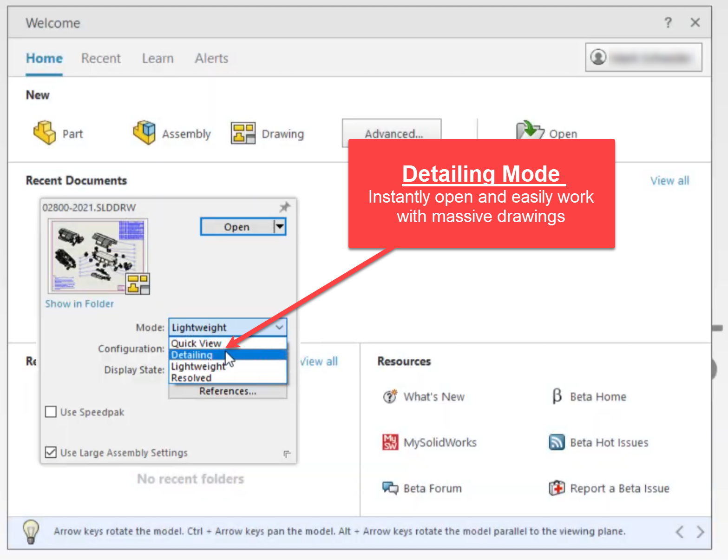Switch to the Learn tab
The image size is (728, 560).
pos(158,58)
